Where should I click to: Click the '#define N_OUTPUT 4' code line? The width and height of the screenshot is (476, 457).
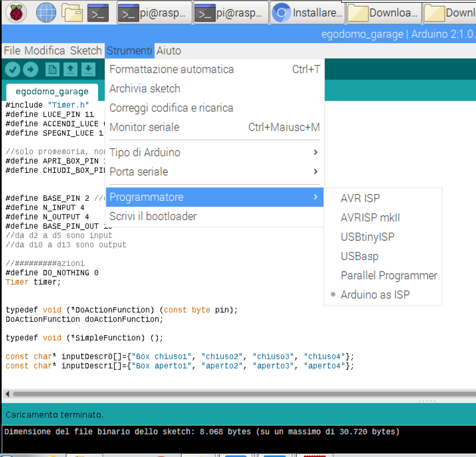tap(47, 217)
